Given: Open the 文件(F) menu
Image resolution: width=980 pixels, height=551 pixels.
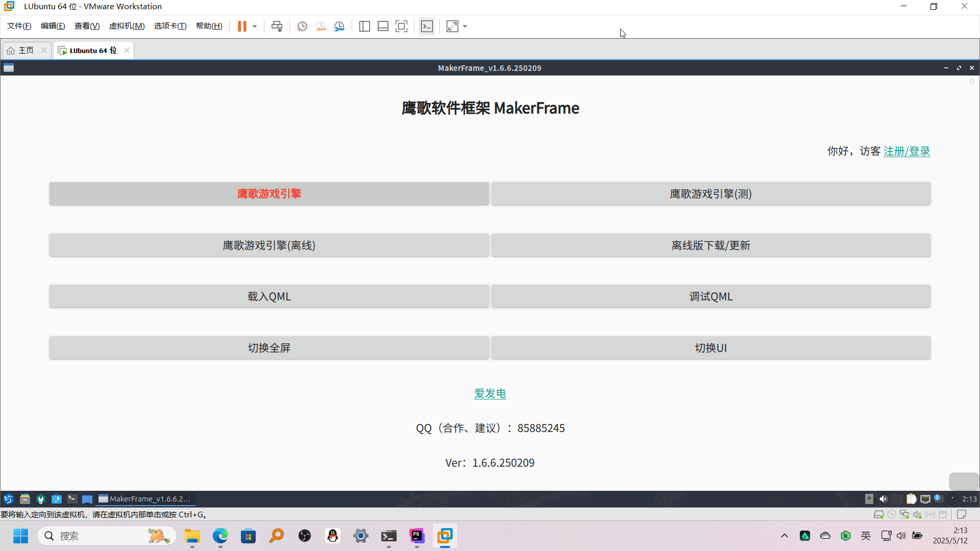Looking at the screenshot, I should click(19, 26).
